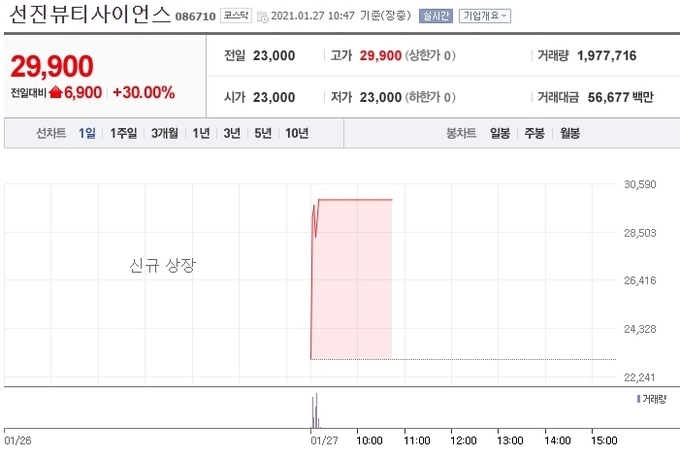
Task: Click the 거래량 legend marker icon
Action: (638, 399)
